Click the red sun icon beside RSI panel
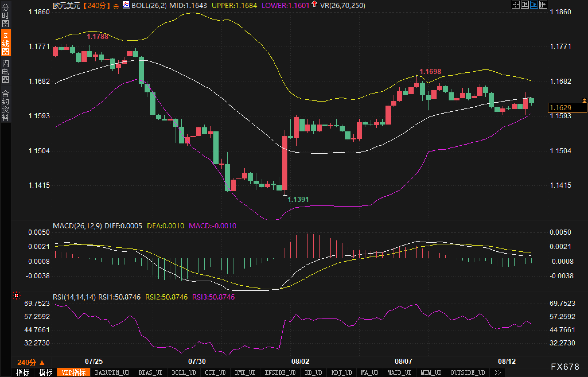Screen dimensions: 588x377 click(17, 296)
